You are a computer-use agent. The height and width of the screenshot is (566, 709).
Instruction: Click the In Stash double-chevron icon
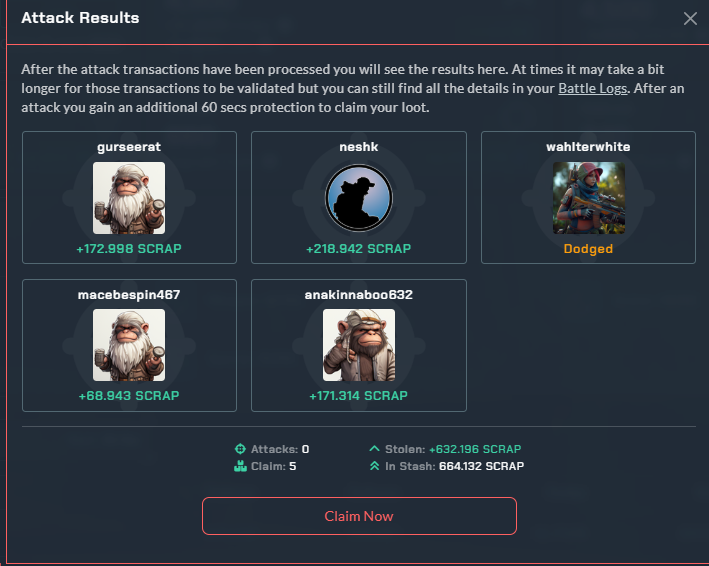coord(374,466)
